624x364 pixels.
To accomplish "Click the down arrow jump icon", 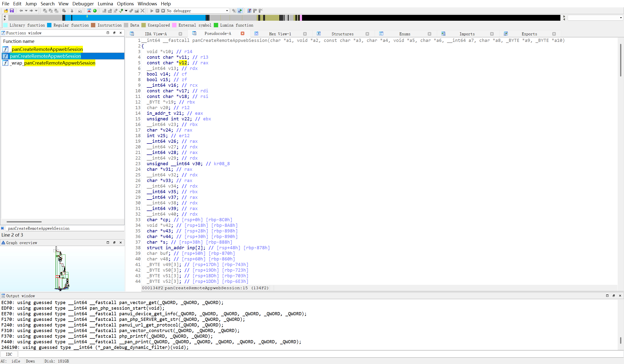I will 72,11.
